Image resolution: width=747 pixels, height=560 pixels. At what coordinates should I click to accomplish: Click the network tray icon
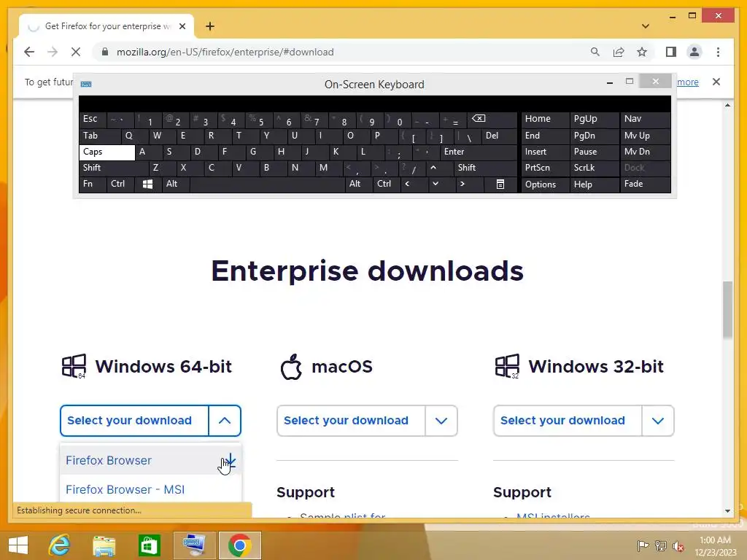click(x=660, y=545)
